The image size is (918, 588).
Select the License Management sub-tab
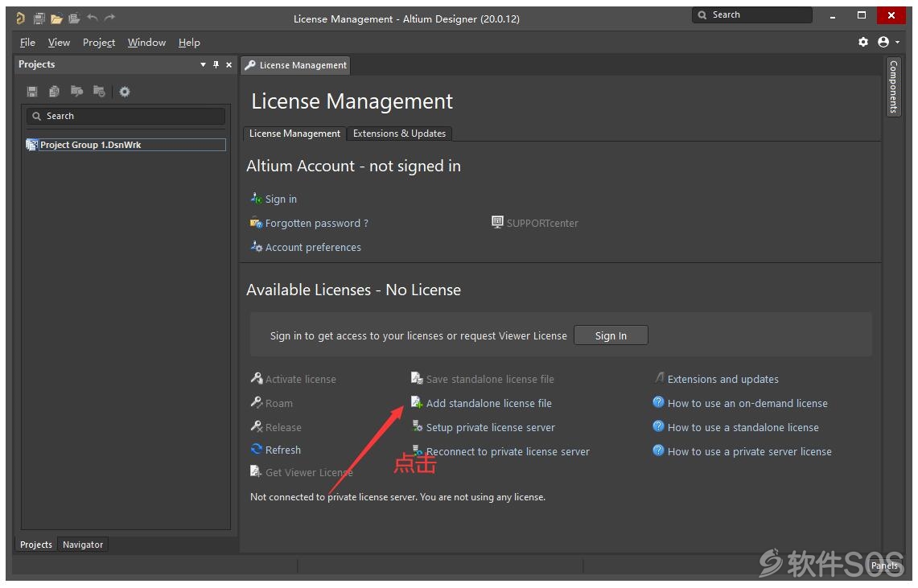294,134
